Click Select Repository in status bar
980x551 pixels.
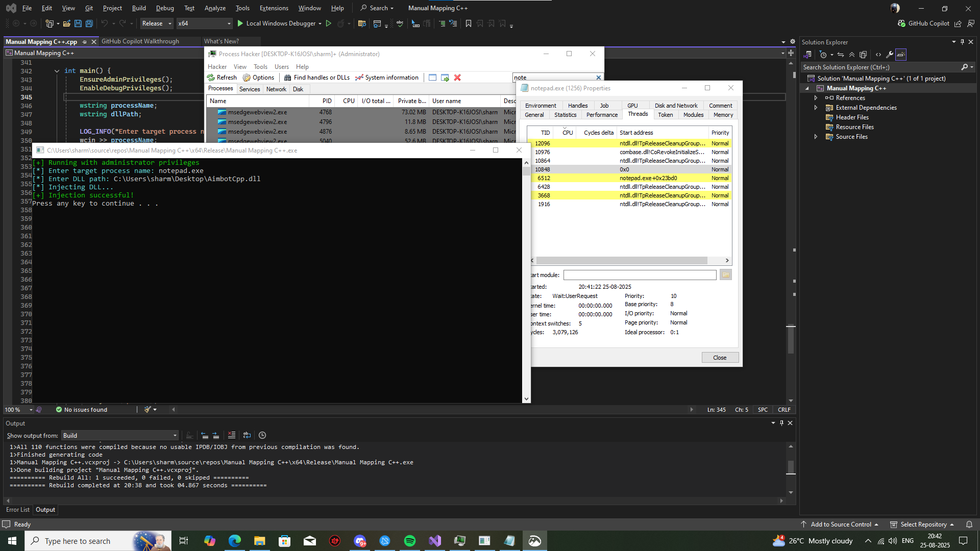[923, 524]
